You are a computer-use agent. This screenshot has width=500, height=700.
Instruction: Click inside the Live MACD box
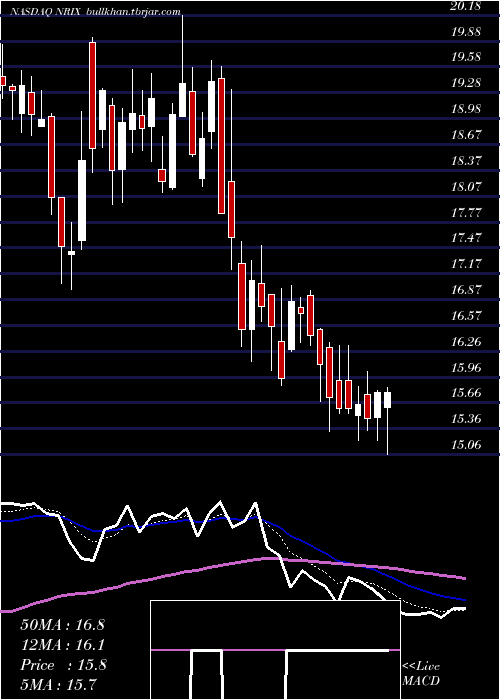coord(275,650)
